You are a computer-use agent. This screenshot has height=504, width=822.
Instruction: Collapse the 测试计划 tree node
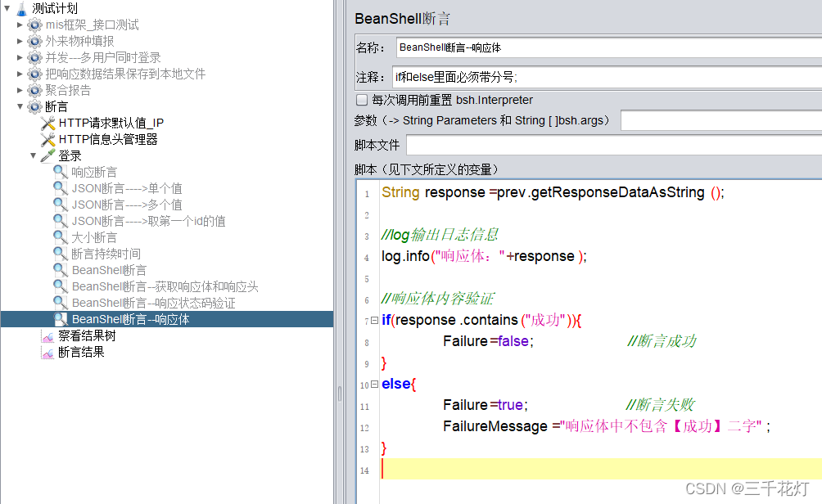pyautogui.click(x=8, y=9)
